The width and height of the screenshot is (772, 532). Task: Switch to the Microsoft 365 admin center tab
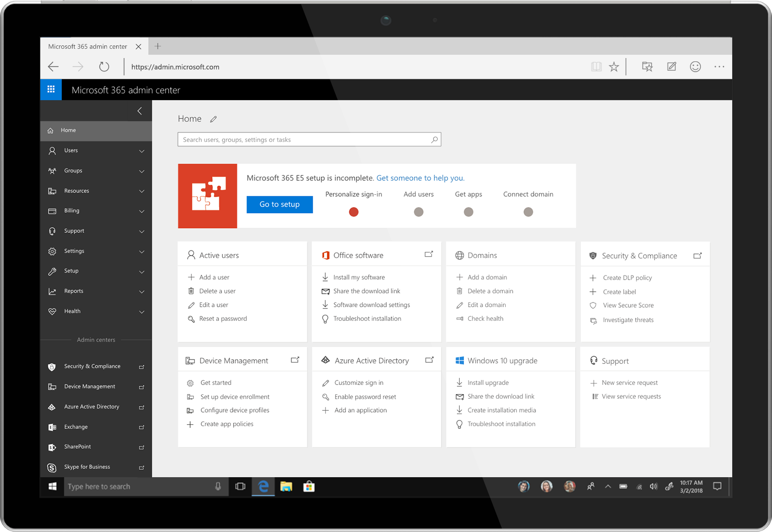click(x=87, y=46)
